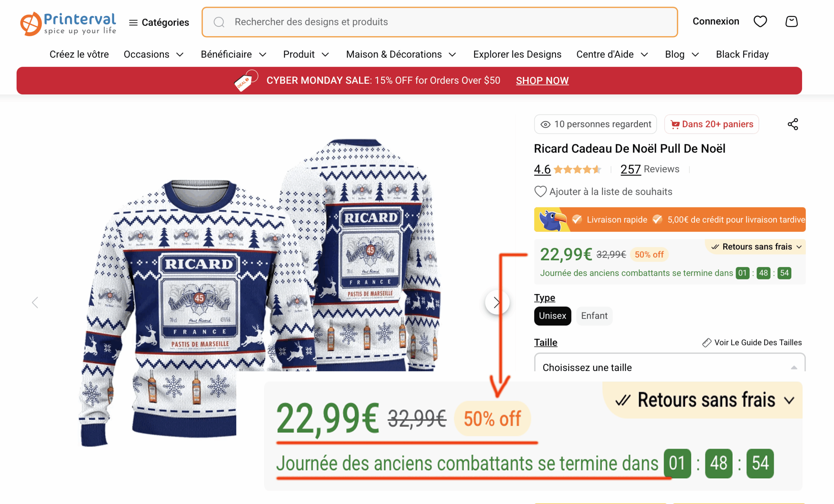
Task: Go to Black Friday page
Action: (742, 54)
